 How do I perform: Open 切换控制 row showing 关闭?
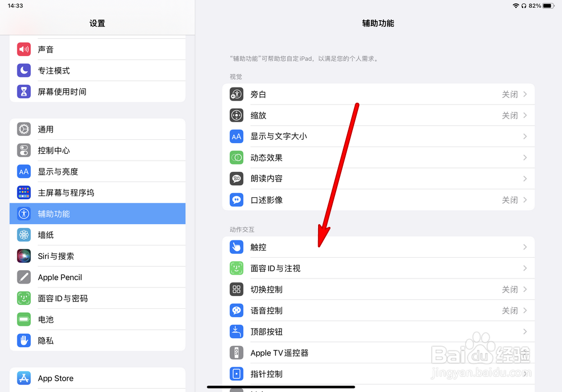(x=378, y=289)
